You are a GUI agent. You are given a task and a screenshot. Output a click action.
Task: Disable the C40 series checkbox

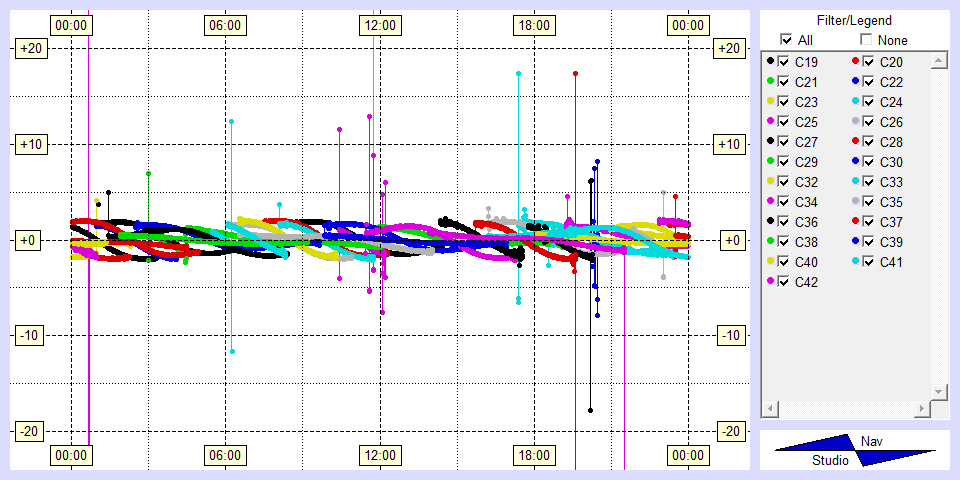(x=784, y=262)
